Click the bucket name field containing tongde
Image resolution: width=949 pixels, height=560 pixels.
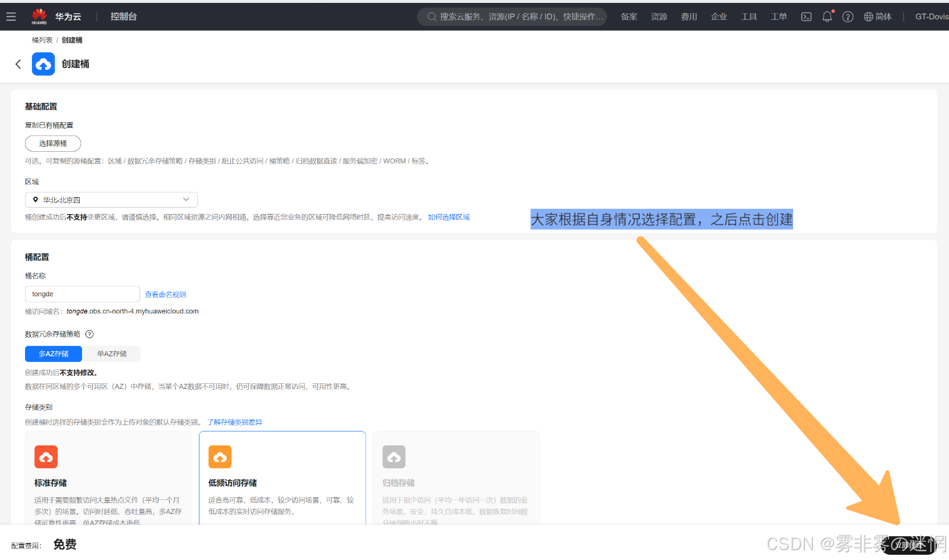point(83,294)
